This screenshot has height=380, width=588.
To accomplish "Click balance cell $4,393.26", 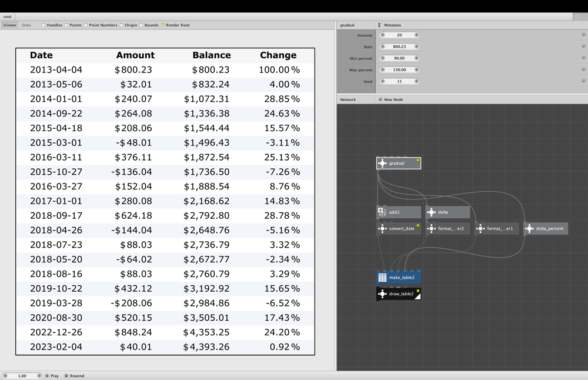I will tap(206, 347).
